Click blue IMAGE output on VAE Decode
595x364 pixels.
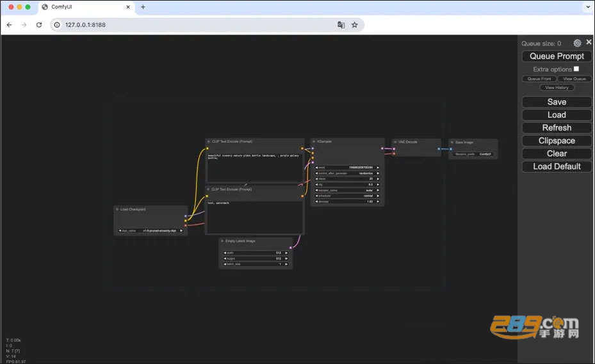click(x=439, y=149)
